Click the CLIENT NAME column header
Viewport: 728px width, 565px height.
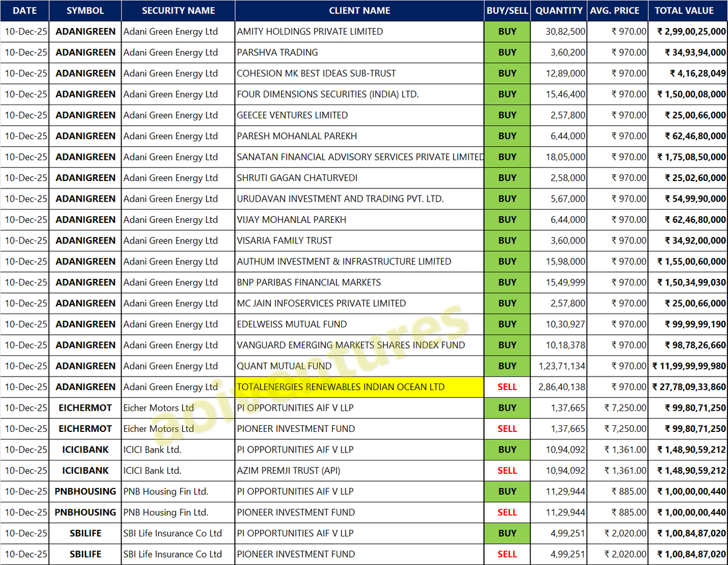pos(359,11)
